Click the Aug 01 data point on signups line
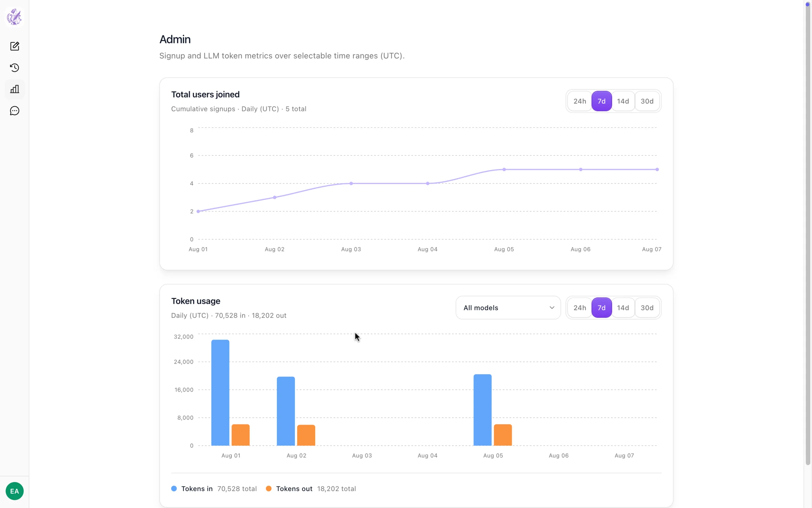The height and width of the screenshot is (508, 812). point(198,211)
